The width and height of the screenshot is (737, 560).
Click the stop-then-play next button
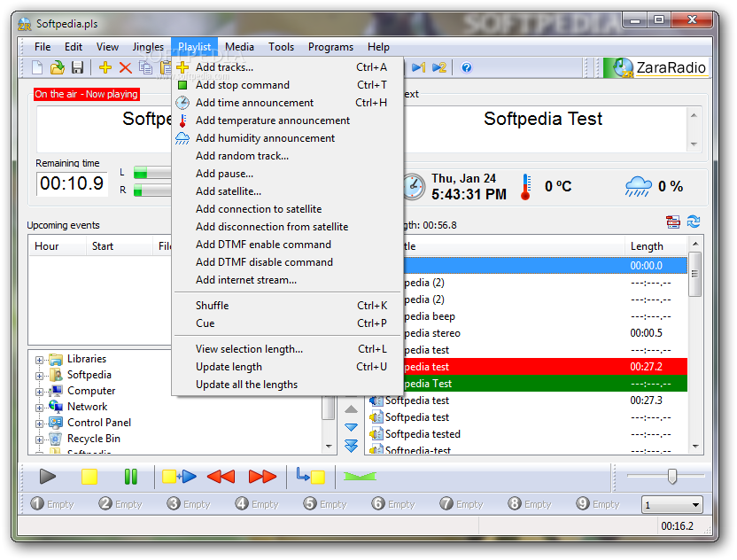(x=179, y=477)
